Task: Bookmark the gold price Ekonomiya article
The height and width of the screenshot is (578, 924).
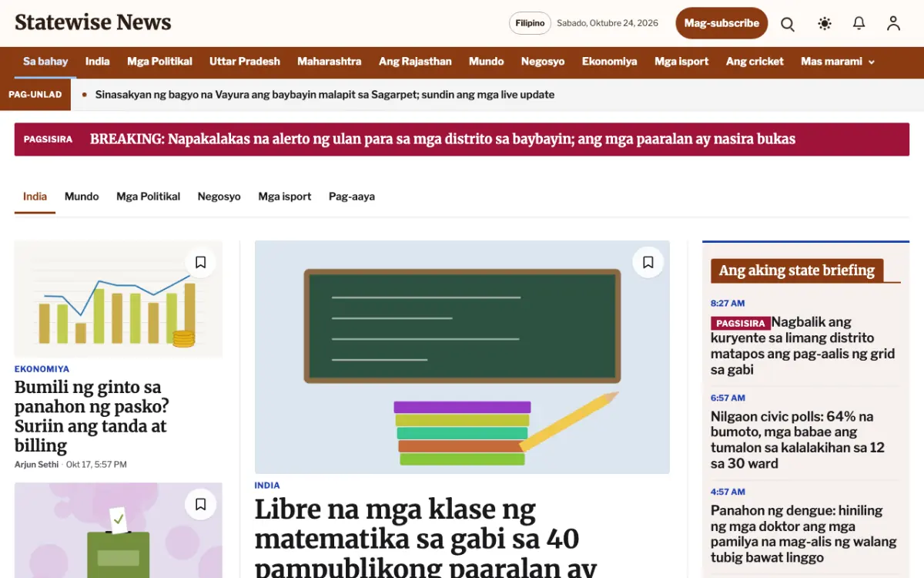Action: click(x=200, y=263)
